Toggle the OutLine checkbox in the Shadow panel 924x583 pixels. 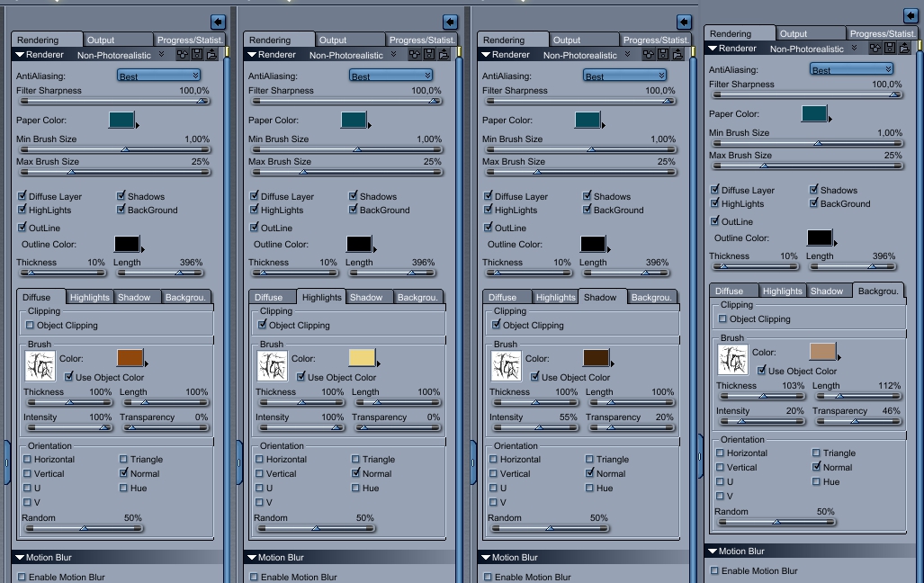coord(489,227)
